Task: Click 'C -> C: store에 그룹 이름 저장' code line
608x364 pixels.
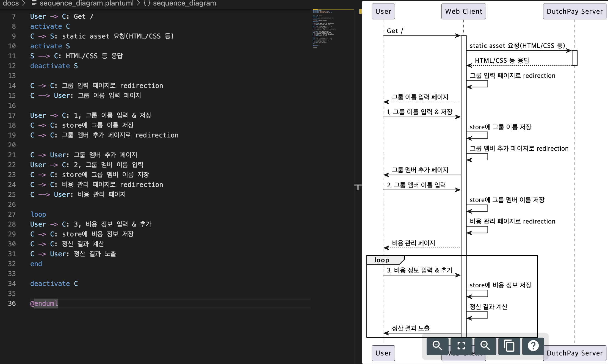Action: click(x=82, y=125)
